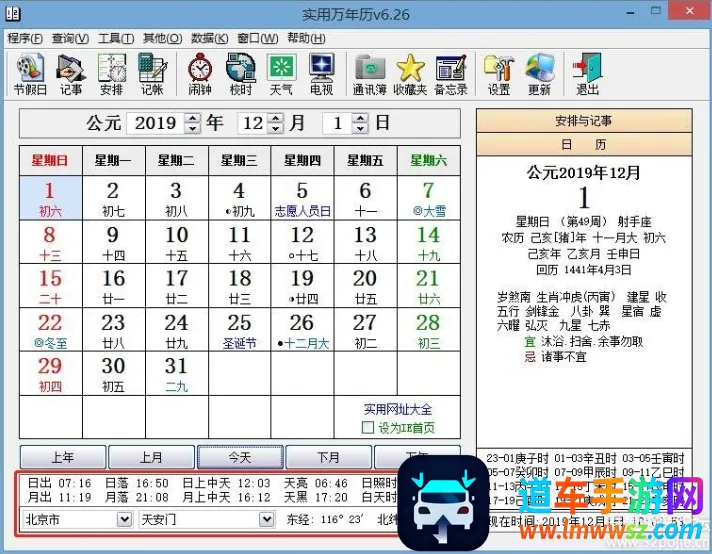This screenshot has height=554, width=712.
Task: Click the 天气 weather toolbar icon
Action: click(281, 74)
